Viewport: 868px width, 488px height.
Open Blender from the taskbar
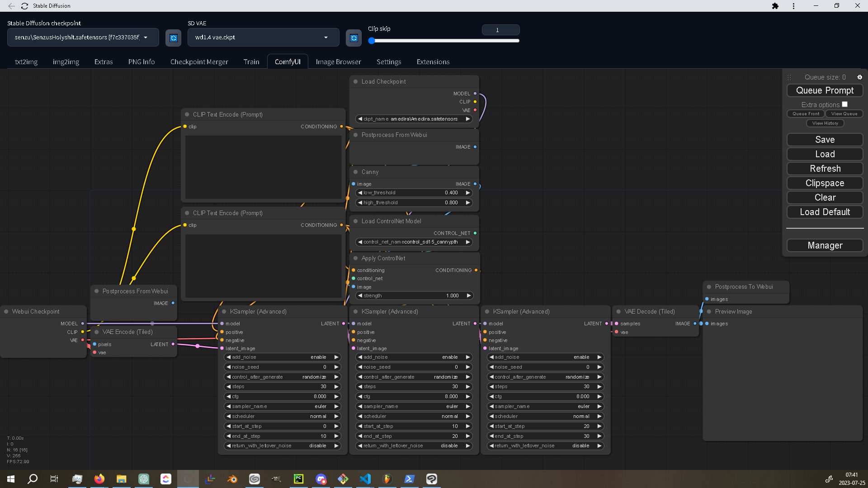(x=232, y=479)
